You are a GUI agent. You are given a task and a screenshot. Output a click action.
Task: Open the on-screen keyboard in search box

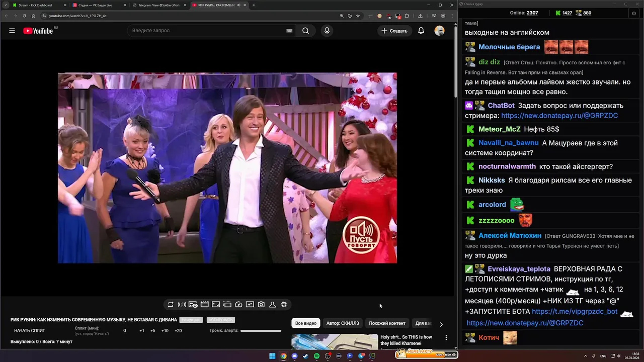[x=289, y=31]
